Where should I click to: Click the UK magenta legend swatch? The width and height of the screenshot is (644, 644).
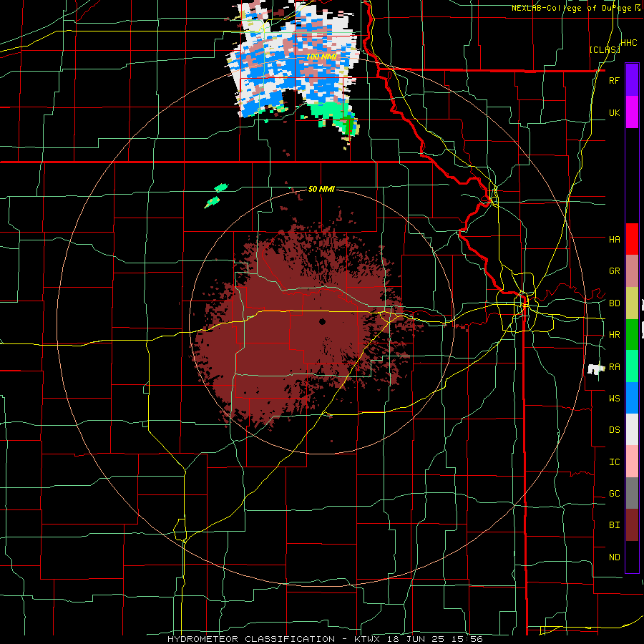[632, 112]
